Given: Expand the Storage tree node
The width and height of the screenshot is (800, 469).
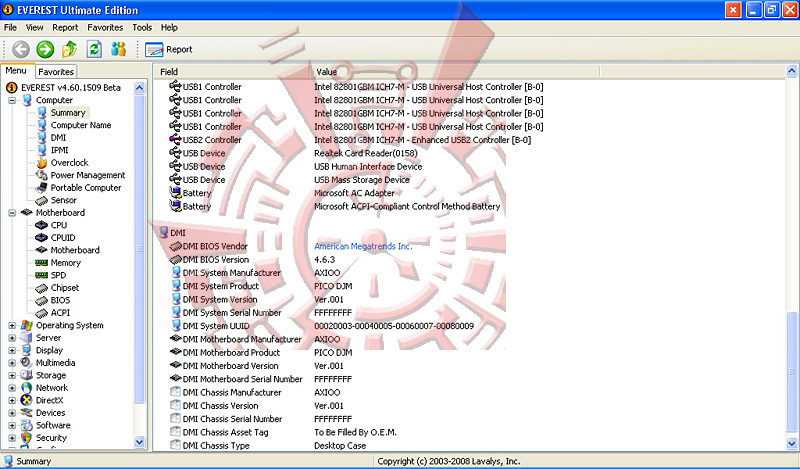Looking at the screenshot, I should click(12, 376).
